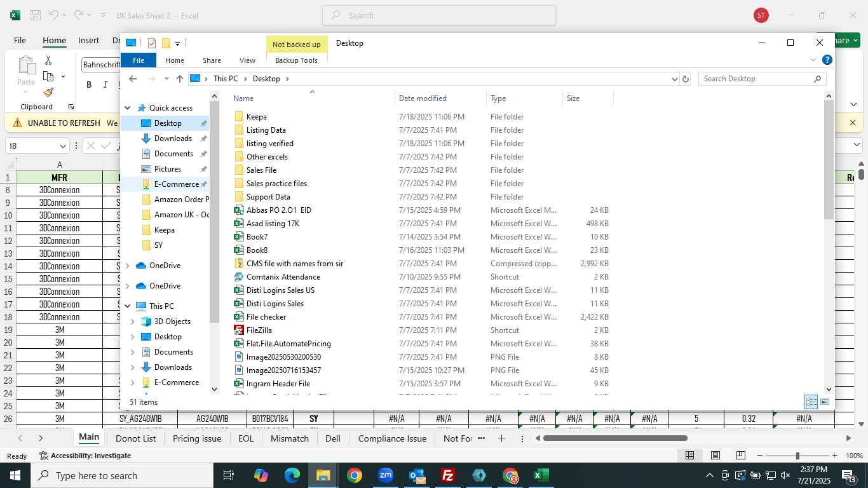Open Outlook from the taskbar
The width and height of the screenshot is (868, 488).
point(417,475)
